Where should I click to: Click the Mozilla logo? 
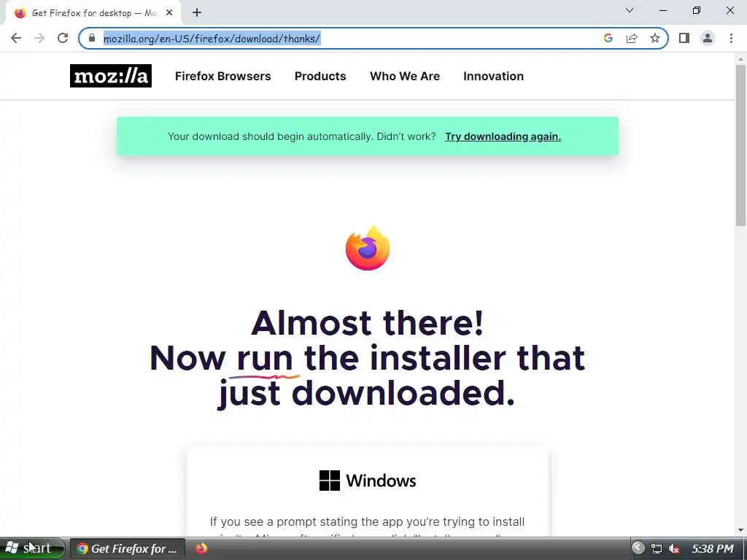pos(111,76)
